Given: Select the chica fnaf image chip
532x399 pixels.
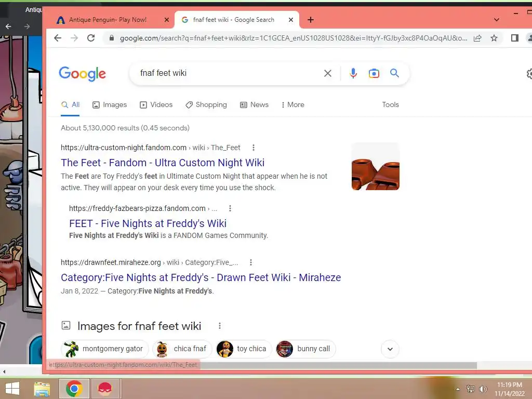Looking at the screenshot, I should pyautogui.click(x=182, y=349).
